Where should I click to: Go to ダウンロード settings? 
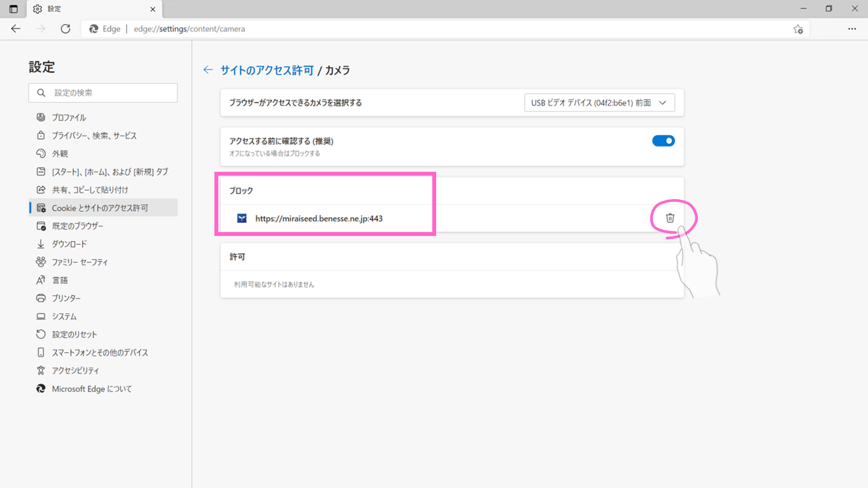[x=69, y=244]
